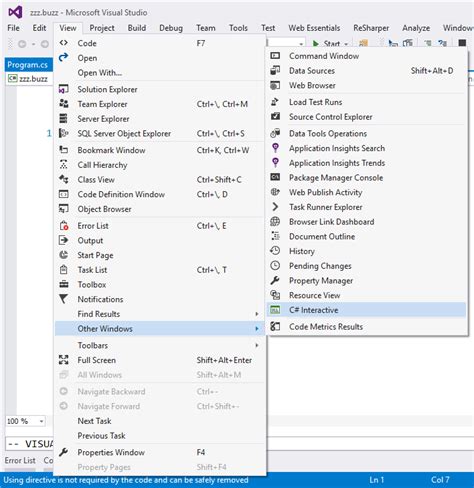Click the Bookmark Window icon
Image resolution: width=474 pixels, height=488 pixels.
[63, 150]
